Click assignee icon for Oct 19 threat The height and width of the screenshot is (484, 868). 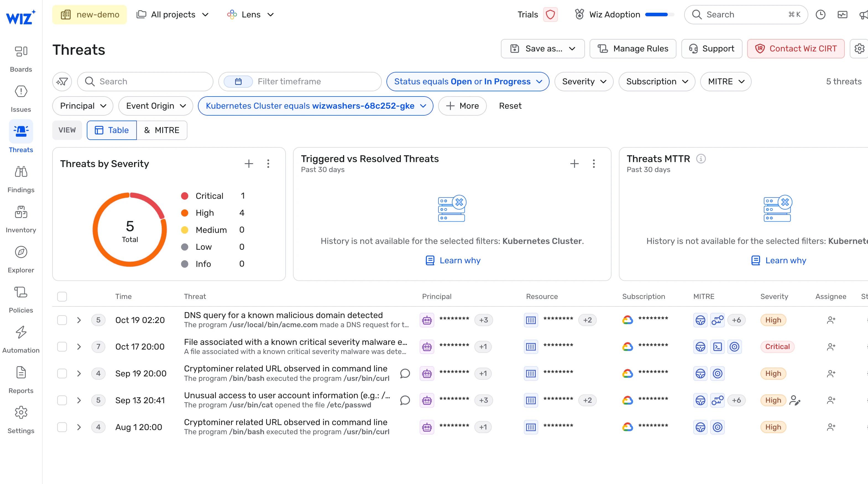831,320
